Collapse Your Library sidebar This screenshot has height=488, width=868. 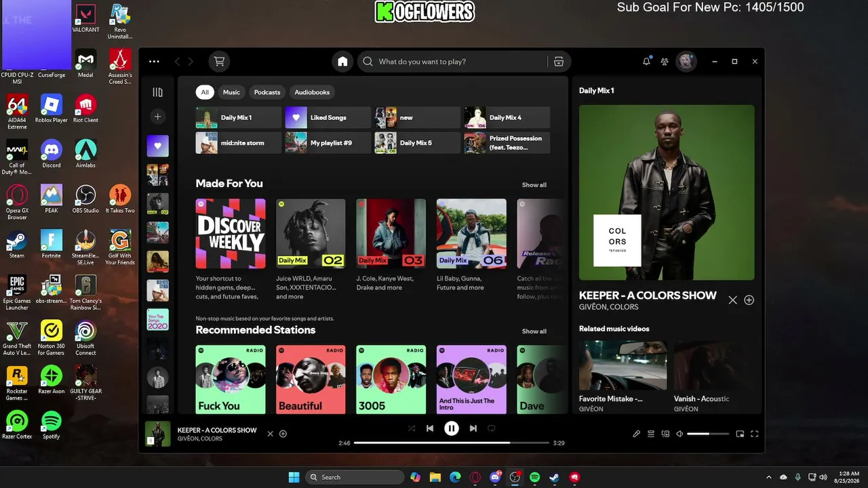point(157,92)
